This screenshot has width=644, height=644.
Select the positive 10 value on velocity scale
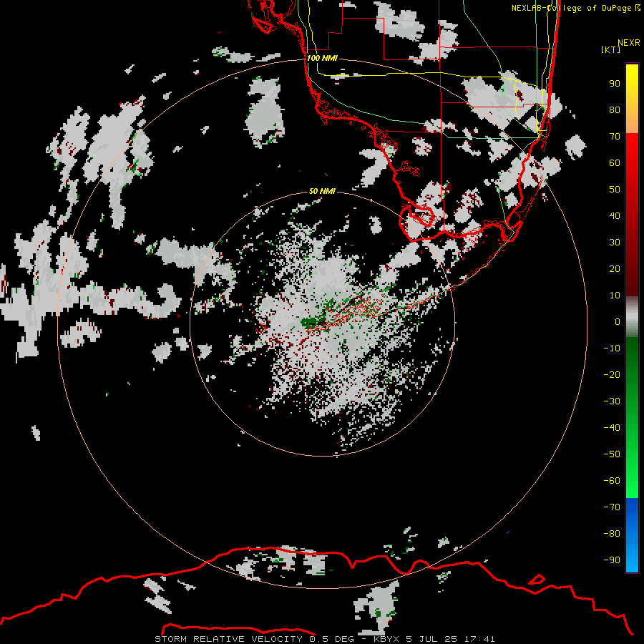click(x=615, y=296)
